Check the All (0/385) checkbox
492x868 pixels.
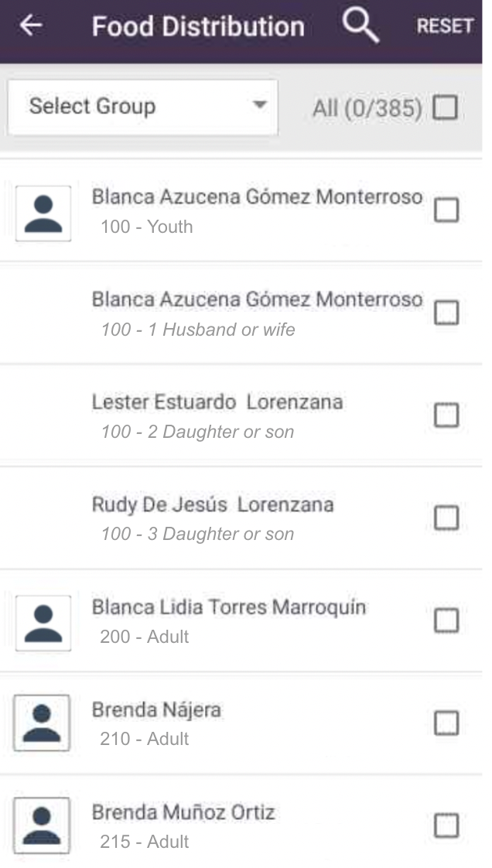446,108
